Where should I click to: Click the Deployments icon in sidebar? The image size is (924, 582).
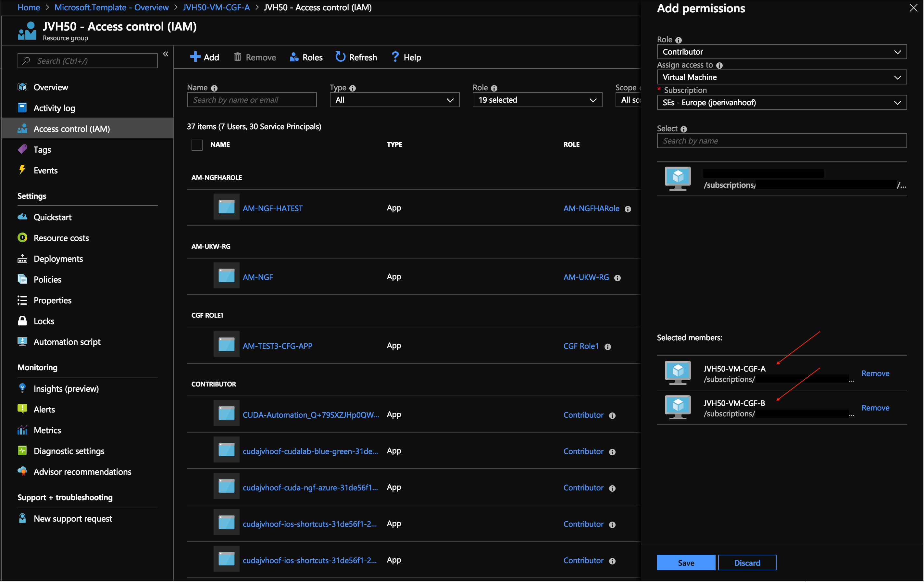[x=22, y=259]
